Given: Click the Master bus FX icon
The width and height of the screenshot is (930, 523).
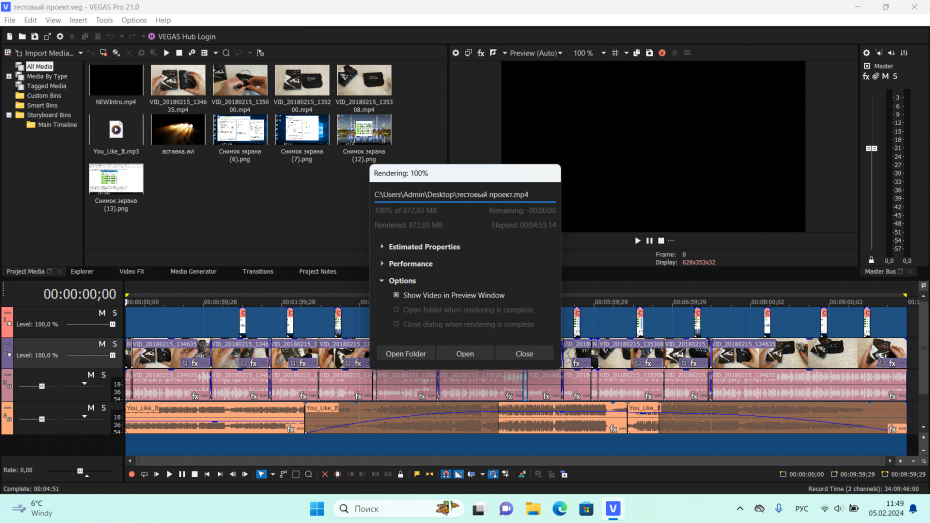Looking at the screenshot, I should (x=866, y=77).
